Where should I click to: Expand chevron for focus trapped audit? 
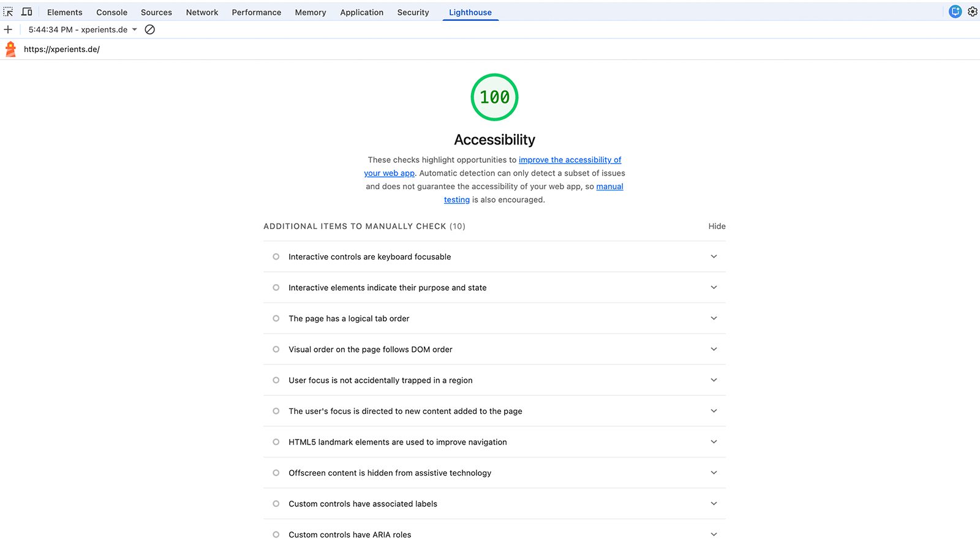[x=714, y=380]
